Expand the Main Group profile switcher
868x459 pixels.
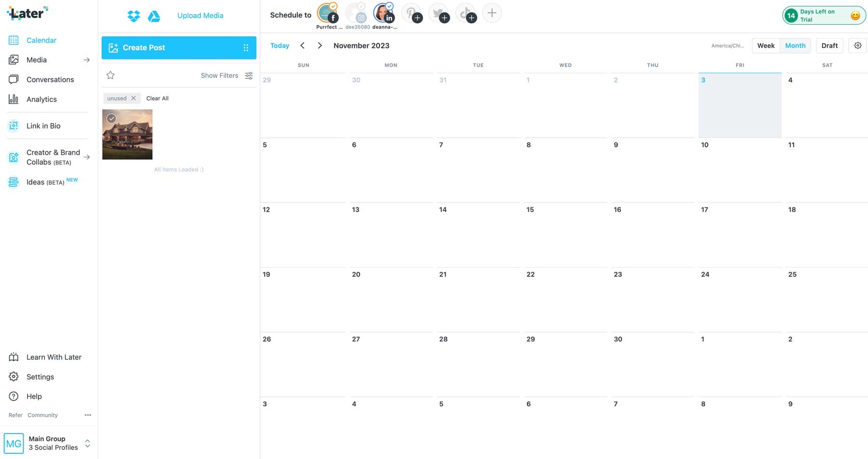87,443
